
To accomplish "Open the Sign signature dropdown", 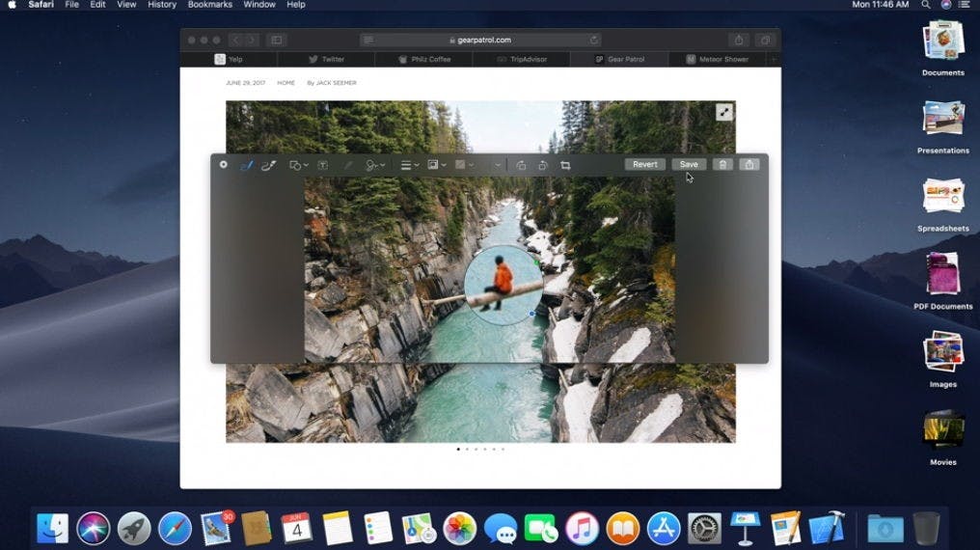I will pos(375,165).
